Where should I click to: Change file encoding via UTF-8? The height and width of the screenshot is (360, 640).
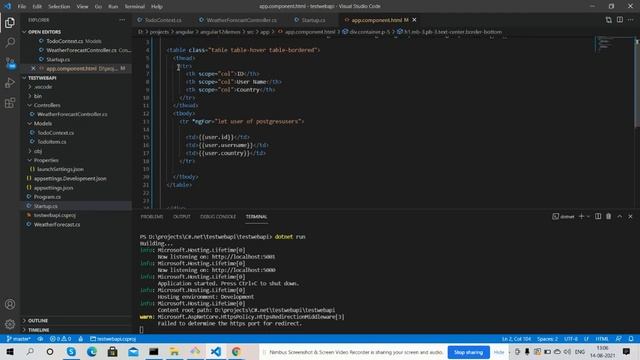571,339
